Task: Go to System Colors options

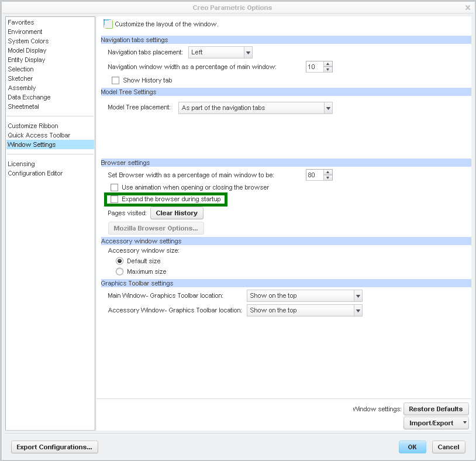Action: (x=28, y=41)
